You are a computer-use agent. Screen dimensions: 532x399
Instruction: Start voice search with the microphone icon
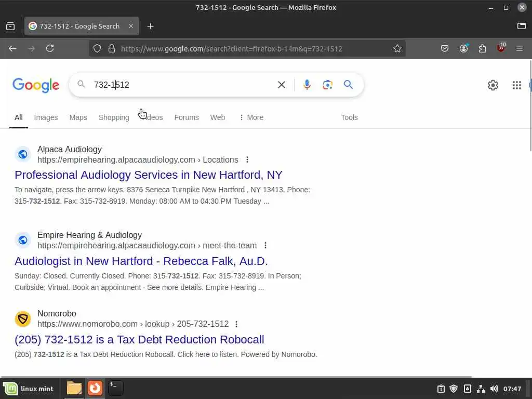[x=307, y=85]
